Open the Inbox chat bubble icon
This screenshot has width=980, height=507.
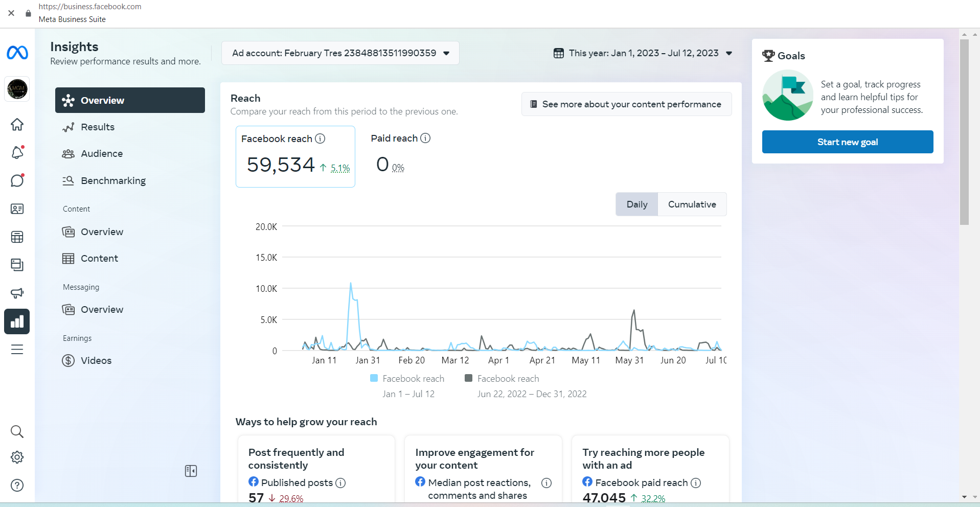pyautogui.click(x=17, y=180)
